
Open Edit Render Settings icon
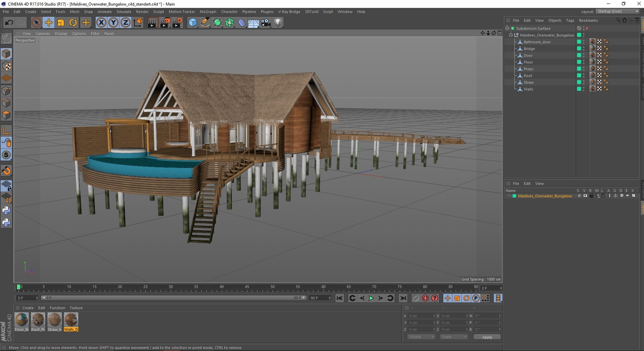tap(177, 22)
